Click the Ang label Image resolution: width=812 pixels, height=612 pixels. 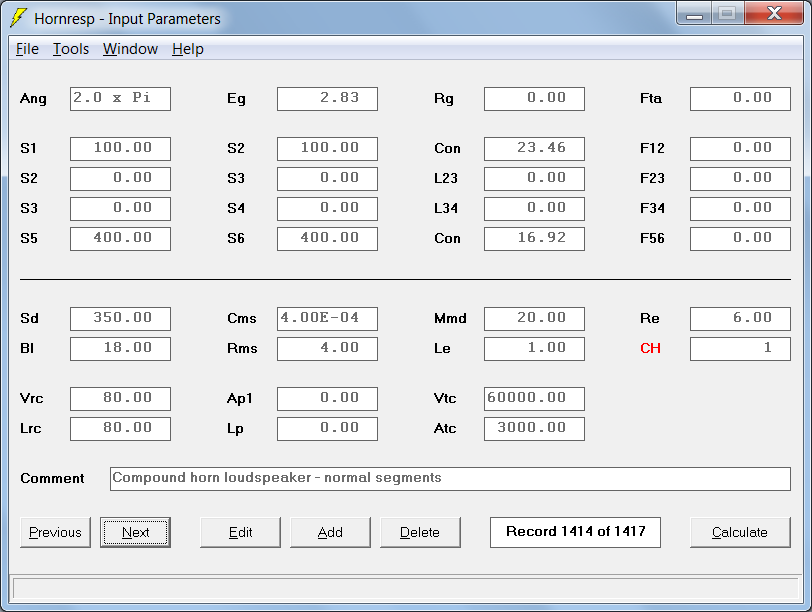pos(33,99)
